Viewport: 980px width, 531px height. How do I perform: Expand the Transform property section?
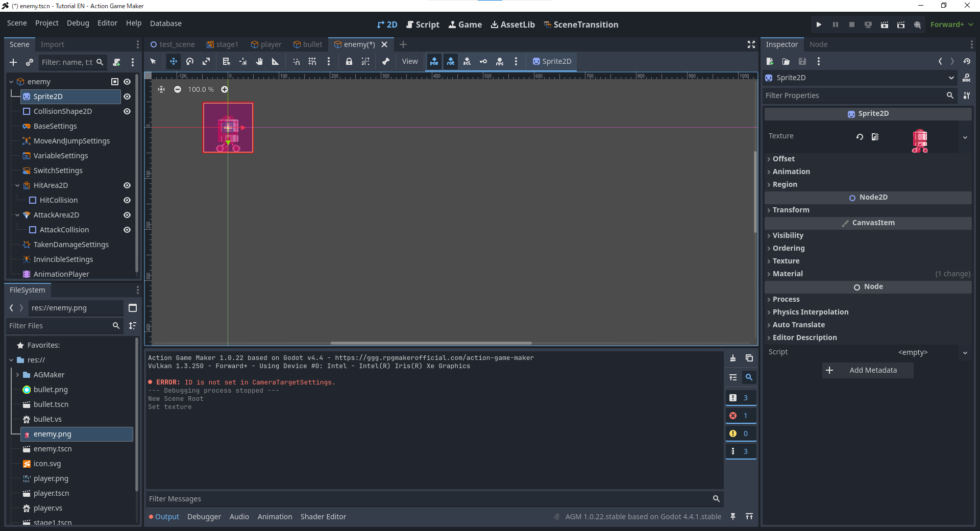pyautogui.click(x=791, y=210)
